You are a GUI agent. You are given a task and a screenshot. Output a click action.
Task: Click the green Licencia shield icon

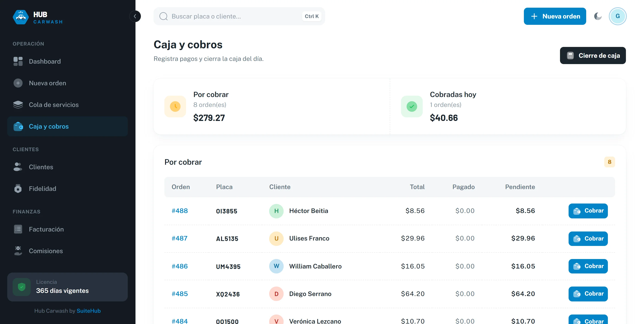[x=22, y=287]
